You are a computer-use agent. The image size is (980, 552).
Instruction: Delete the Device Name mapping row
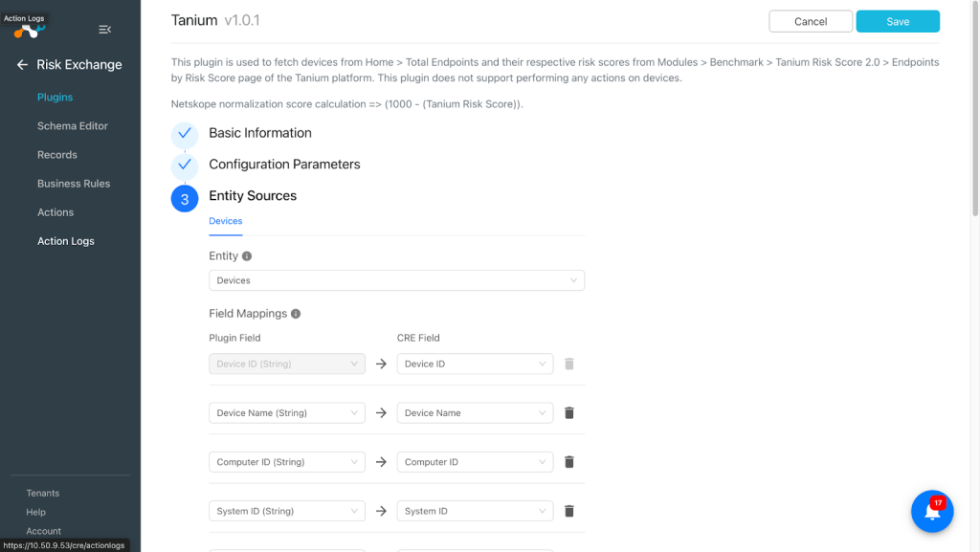pyautogui.click(x=568, y=412)
